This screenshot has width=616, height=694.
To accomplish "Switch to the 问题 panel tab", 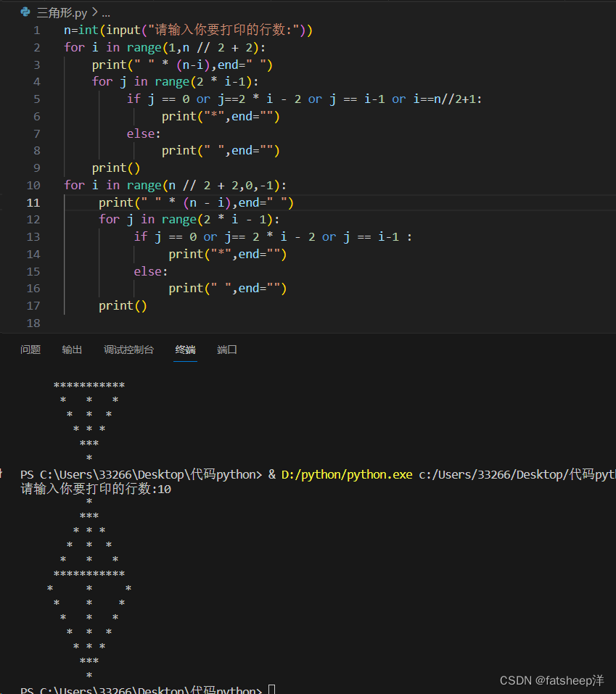I will 30,350.
